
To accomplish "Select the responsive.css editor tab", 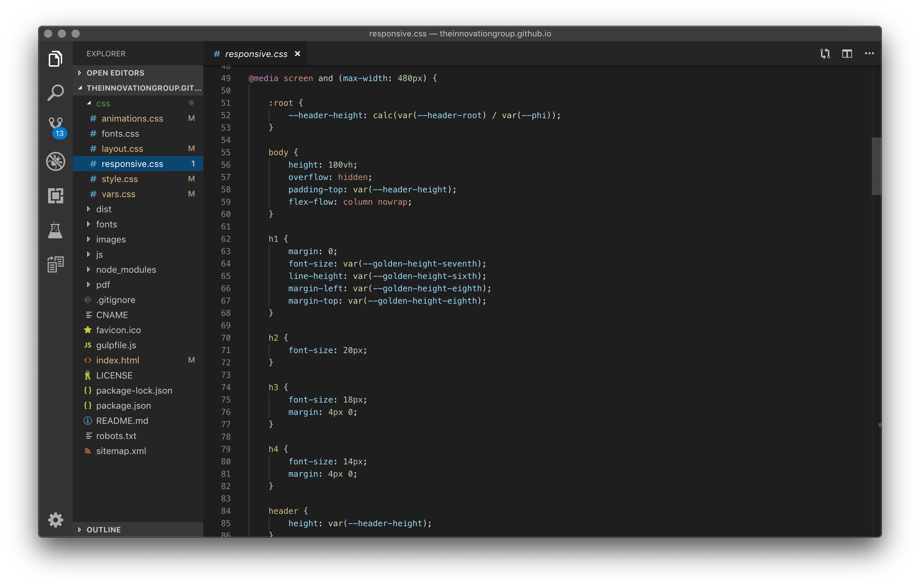I will [256, 54].
